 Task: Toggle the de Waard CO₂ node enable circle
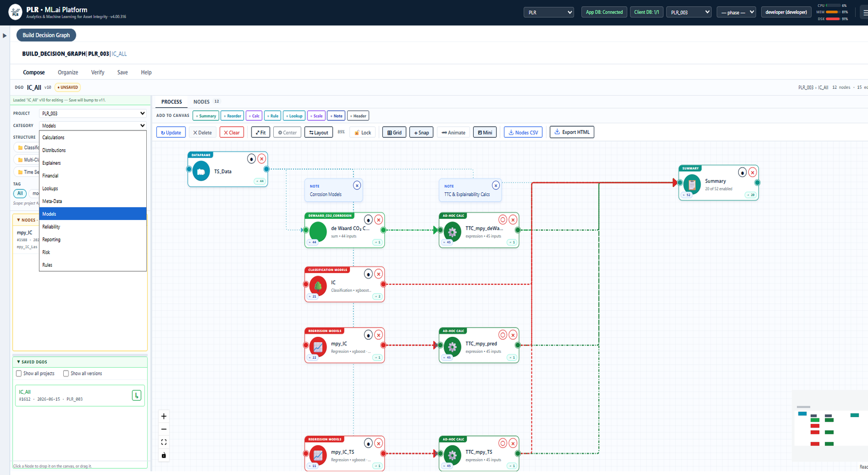tap(368, 220)
